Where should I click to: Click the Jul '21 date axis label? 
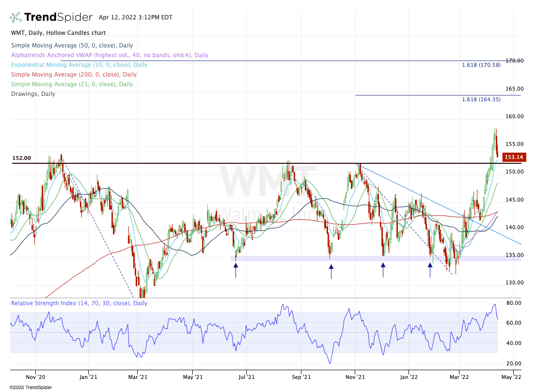point(246,377)
